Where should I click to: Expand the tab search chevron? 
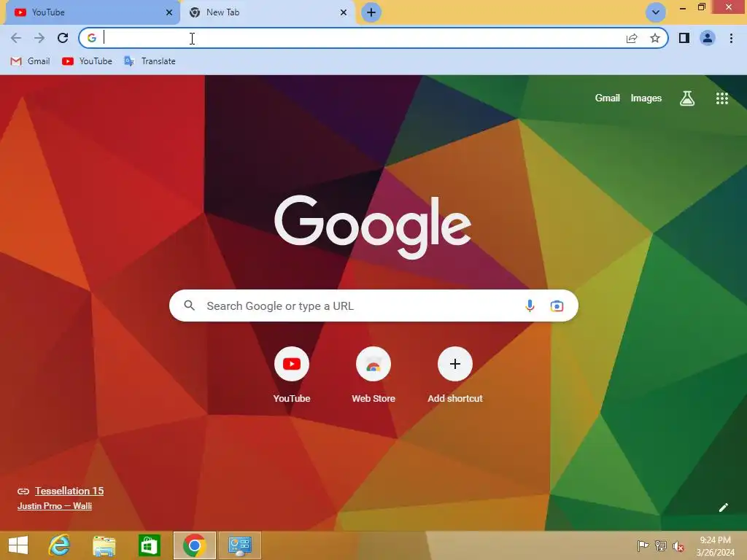(x=656, y=12)
